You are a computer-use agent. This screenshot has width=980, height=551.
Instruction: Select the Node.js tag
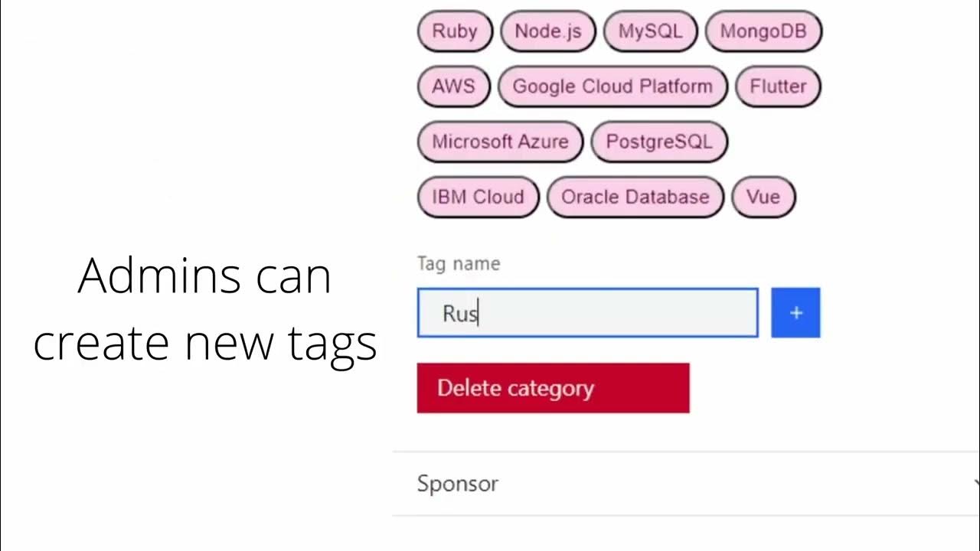click(547, 31)
